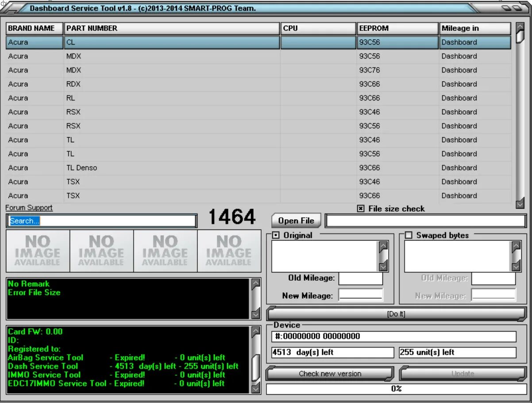Click scroll up arrow in Swaped bytes box
This screenshot has width=532, height=403.
click(516, 247)
